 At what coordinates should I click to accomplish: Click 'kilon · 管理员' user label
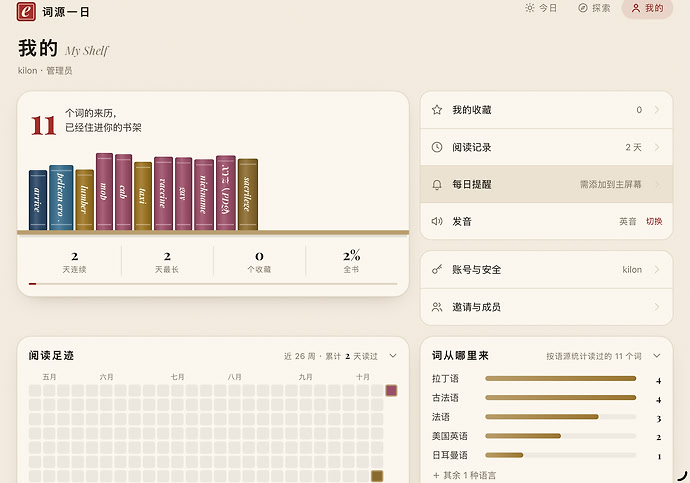point(45,70)
